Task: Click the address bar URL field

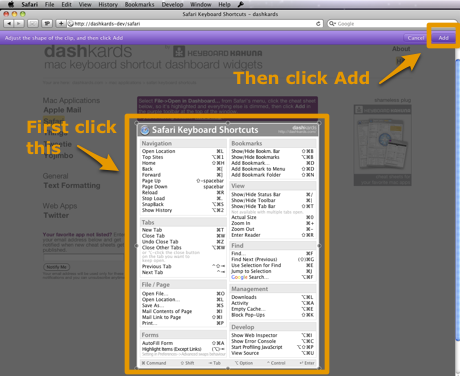Action: 194,24
